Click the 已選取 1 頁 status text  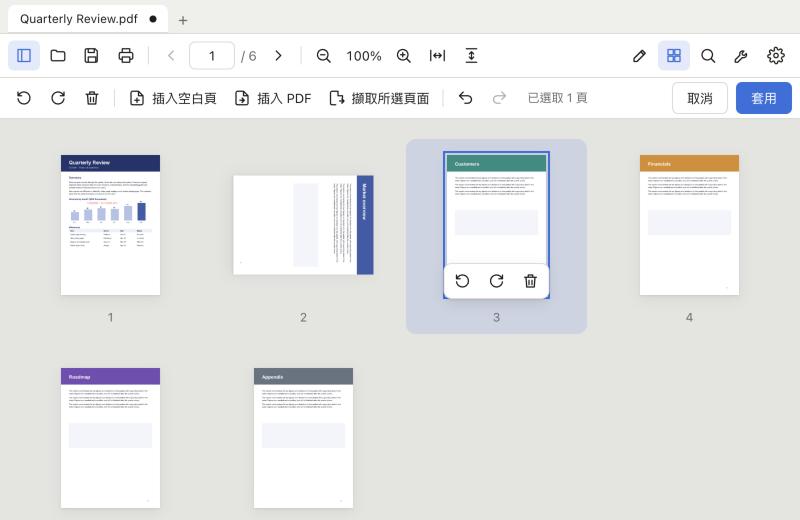click(x=557, y=98)
